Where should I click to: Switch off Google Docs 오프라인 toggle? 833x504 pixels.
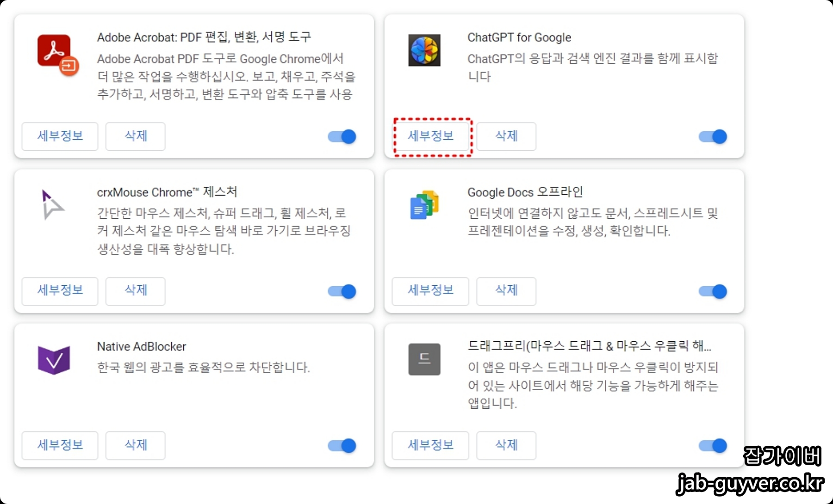coord(713,291)
